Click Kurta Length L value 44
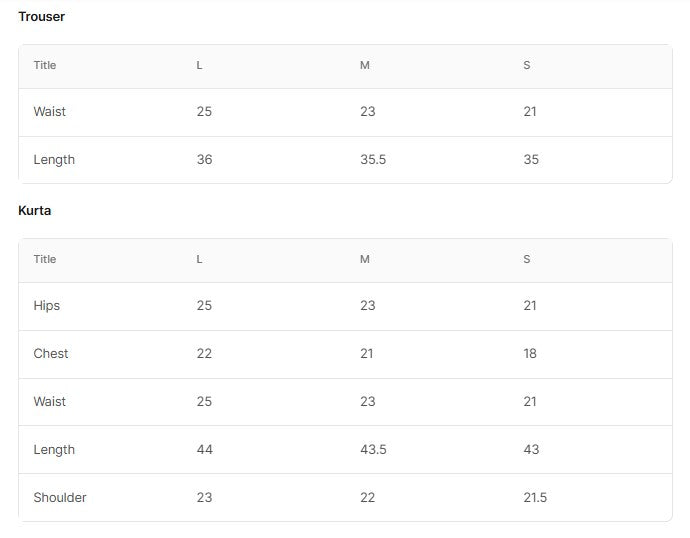The height and width of the screenshot is (538, 690). [205, 450]
